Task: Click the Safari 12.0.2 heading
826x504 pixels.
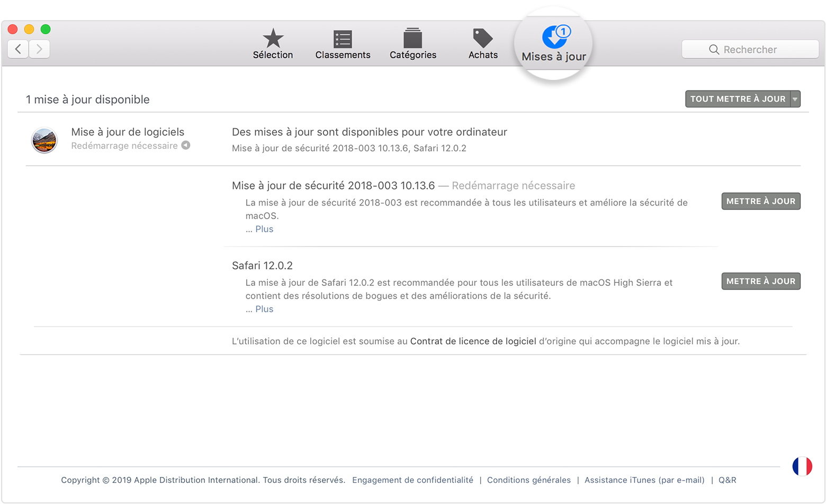Action: (x=262, y=266)
